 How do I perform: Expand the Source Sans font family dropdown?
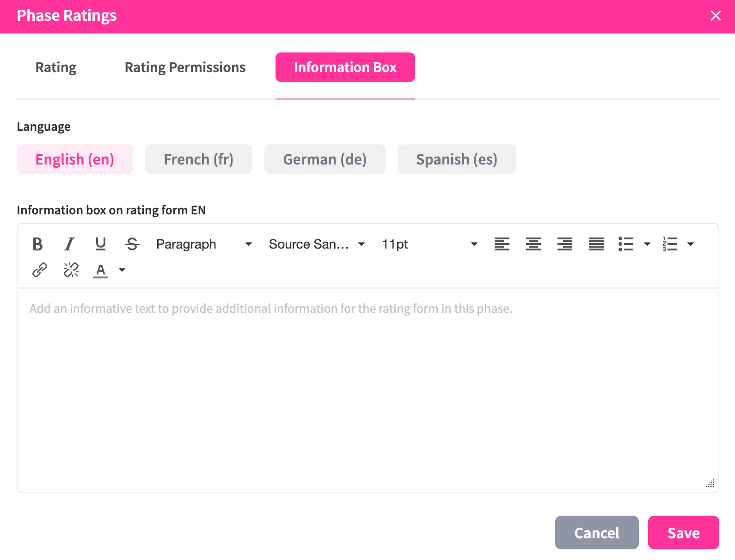point(317,244)
